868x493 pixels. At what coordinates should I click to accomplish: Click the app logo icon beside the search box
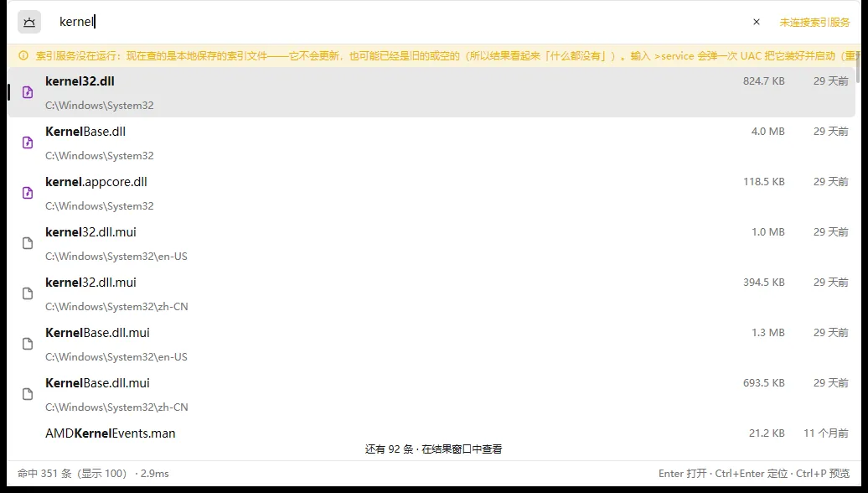pos(29,22)
